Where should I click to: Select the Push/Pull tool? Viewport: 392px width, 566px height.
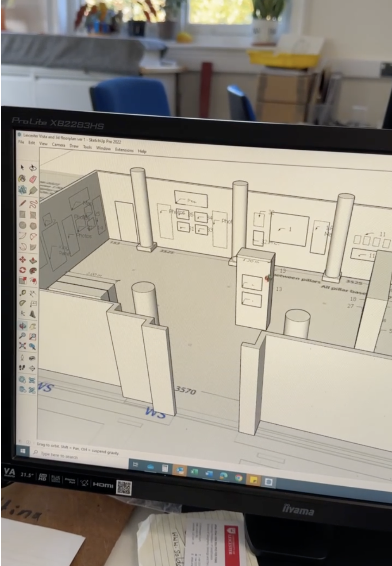click(x=33, y=260)
